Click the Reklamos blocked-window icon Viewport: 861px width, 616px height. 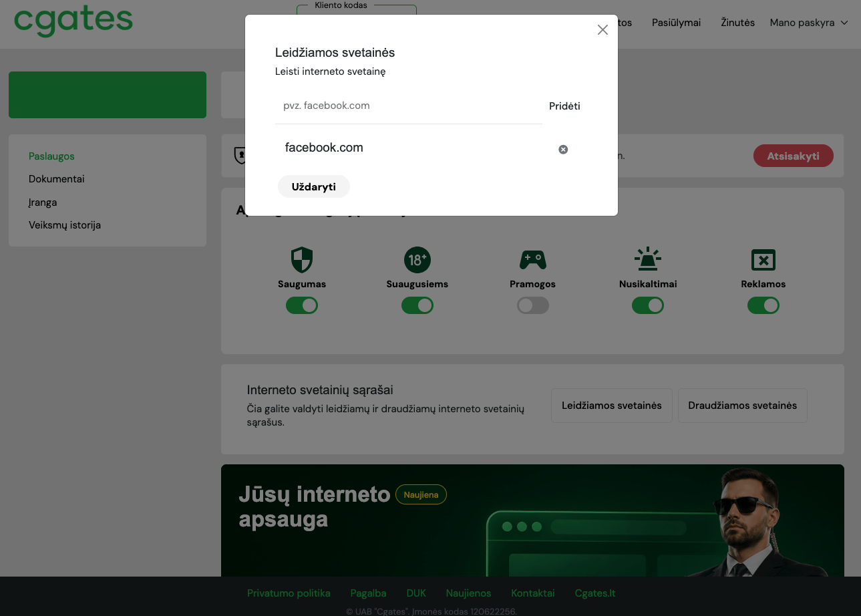click(763, 259)
